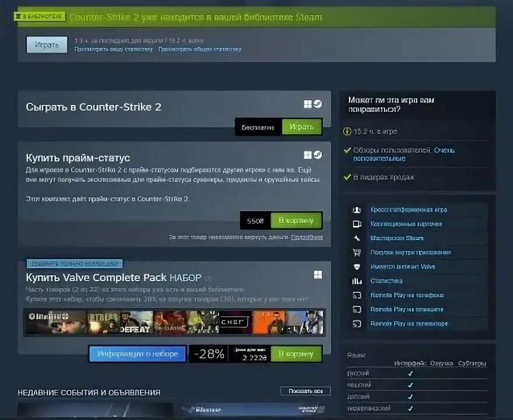Click the Remote Play на телефоне cast icon
This screenshot has height=420, width=513.
pos(357,295)
